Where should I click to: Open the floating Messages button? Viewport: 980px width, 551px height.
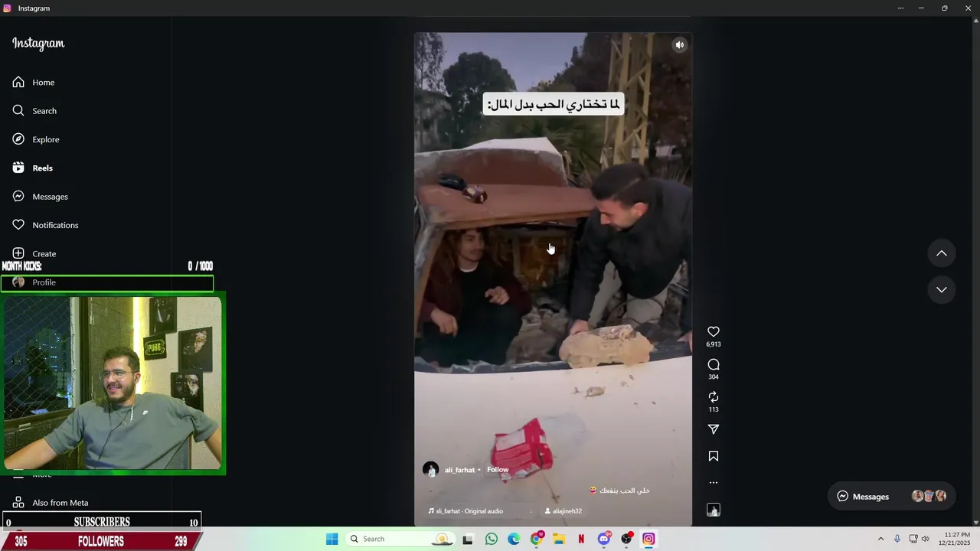[892, 497]
